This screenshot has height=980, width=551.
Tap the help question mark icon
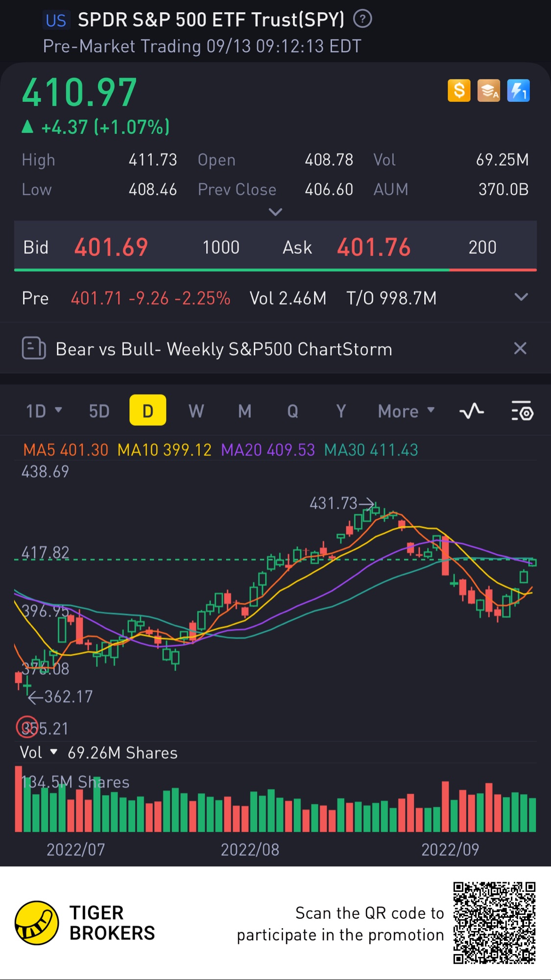pyautogui.click(x=362, y=20)
